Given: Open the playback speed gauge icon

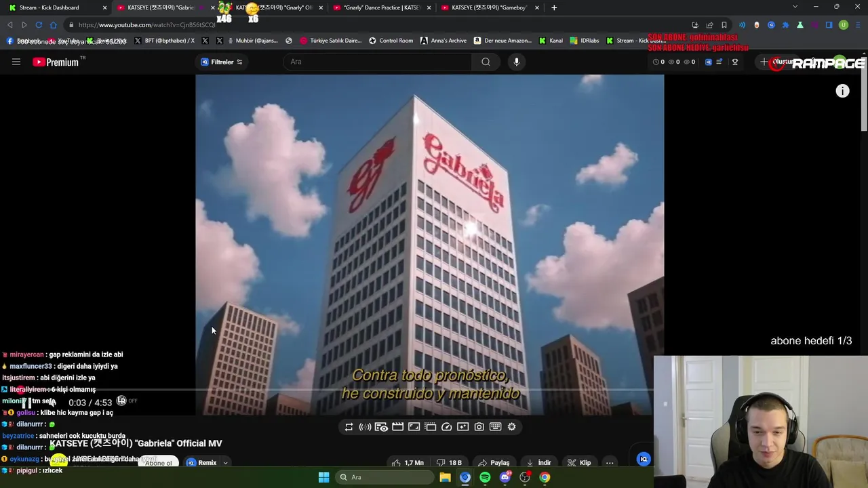Looking at the screenshot, I should 447,427.
